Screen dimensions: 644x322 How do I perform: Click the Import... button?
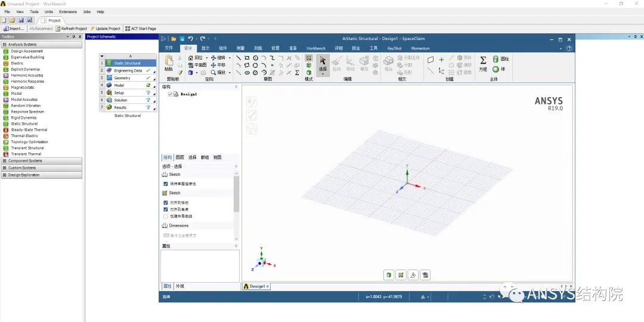point(14,29)
